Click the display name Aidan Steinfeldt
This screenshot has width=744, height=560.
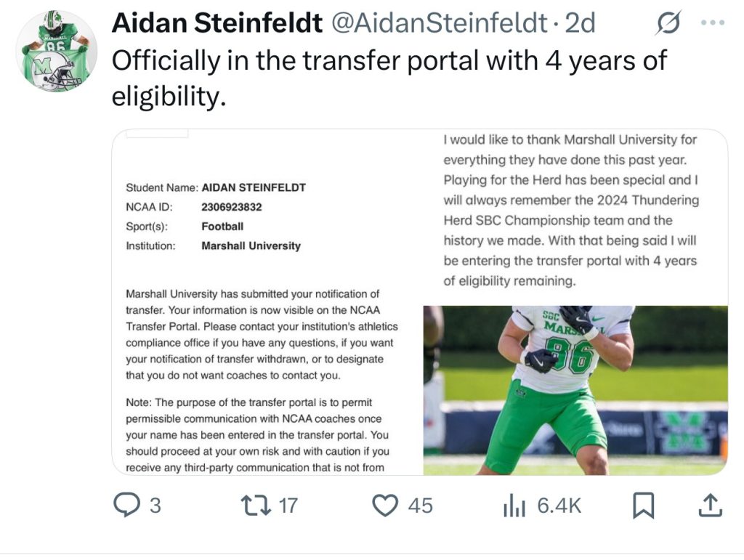(x=217, y=23)
